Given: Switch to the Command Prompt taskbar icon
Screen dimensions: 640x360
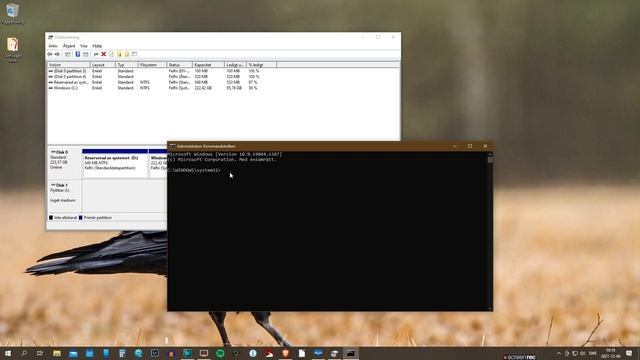Looking at the screenshot, I should point(351,353).
